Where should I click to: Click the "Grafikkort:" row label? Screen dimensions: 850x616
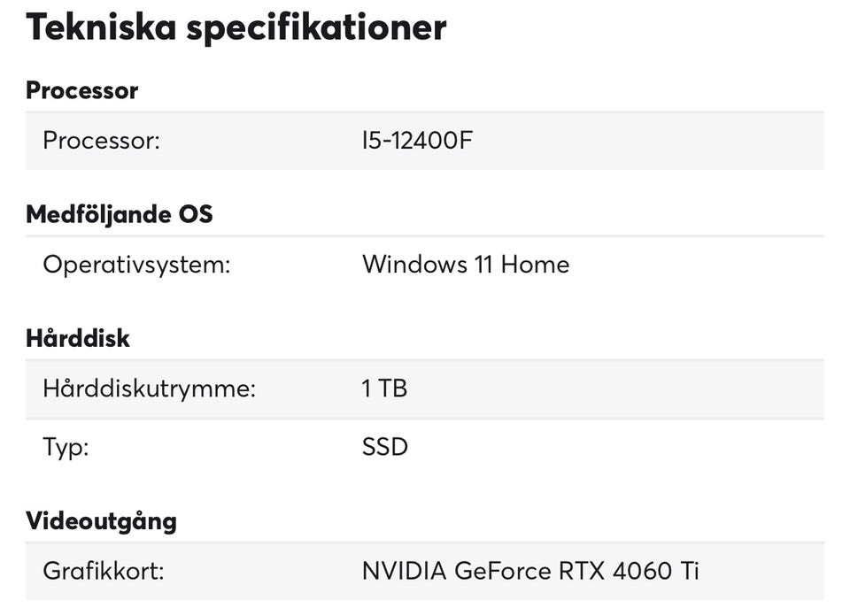(x=104, y=571)
